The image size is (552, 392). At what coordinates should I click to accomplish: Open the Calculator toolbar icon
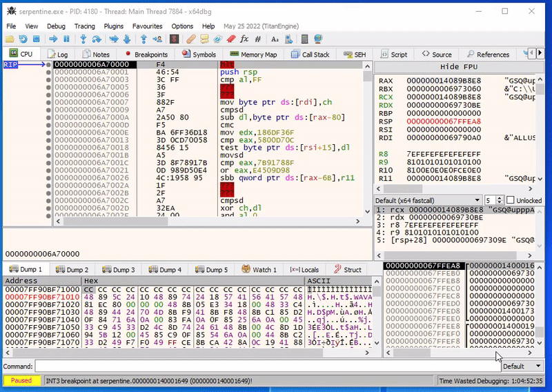[305, 39]
